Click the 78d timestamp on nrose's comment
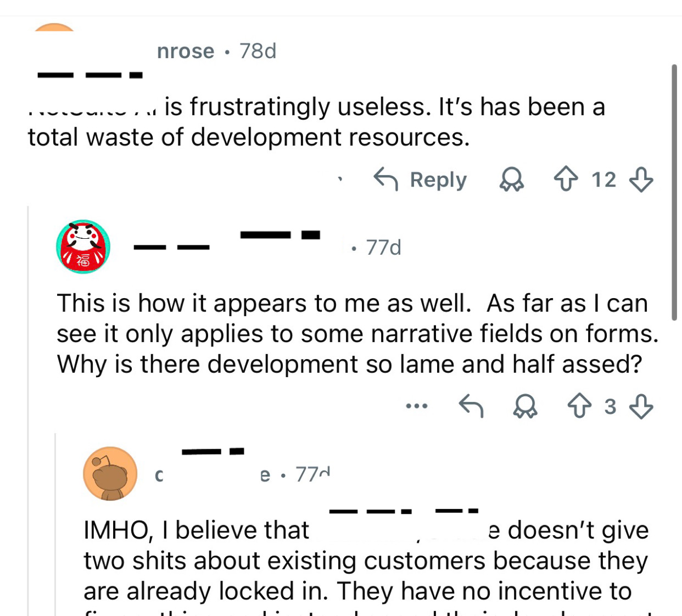682x616 pixels. pyautogui.click(x=258, y=51)
